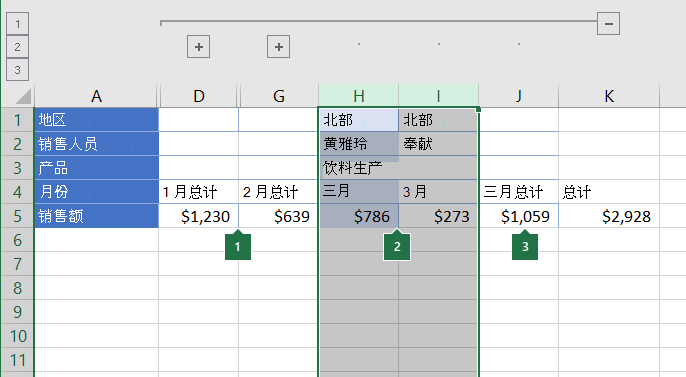Click outline level 1 button

(18, 24)
